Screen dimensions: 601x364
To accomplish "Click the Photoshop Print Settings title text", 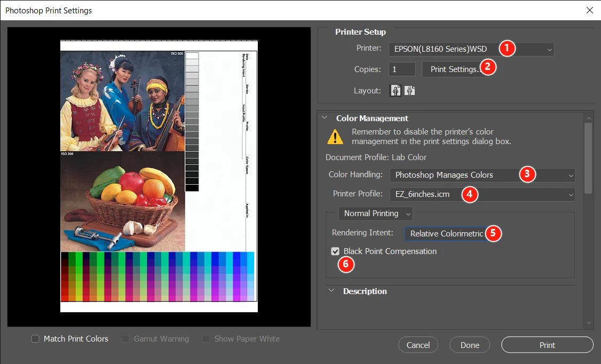I will tap(49, 11).
